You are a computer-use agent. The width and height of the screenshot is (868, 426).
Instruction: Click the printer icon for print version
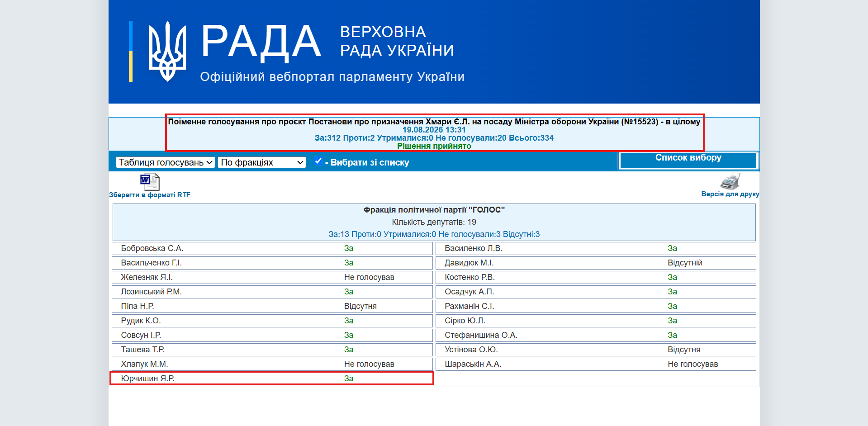(730, 181)
